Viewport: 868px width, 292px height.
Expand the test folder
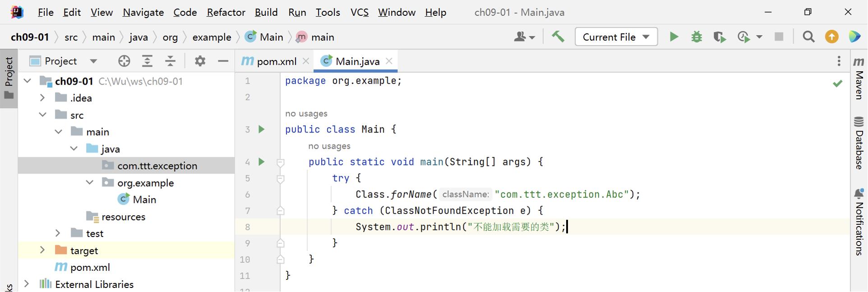click(58, 233)
